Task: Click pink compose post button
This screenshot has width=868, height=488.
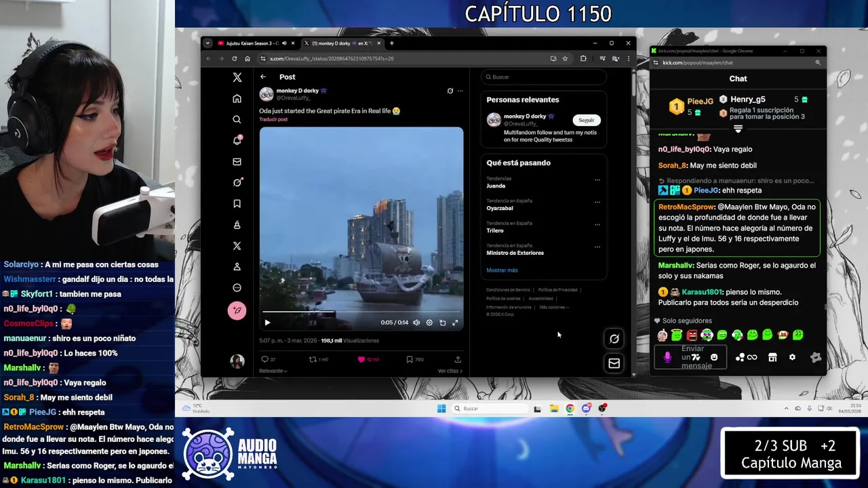Action: [237, 310]
